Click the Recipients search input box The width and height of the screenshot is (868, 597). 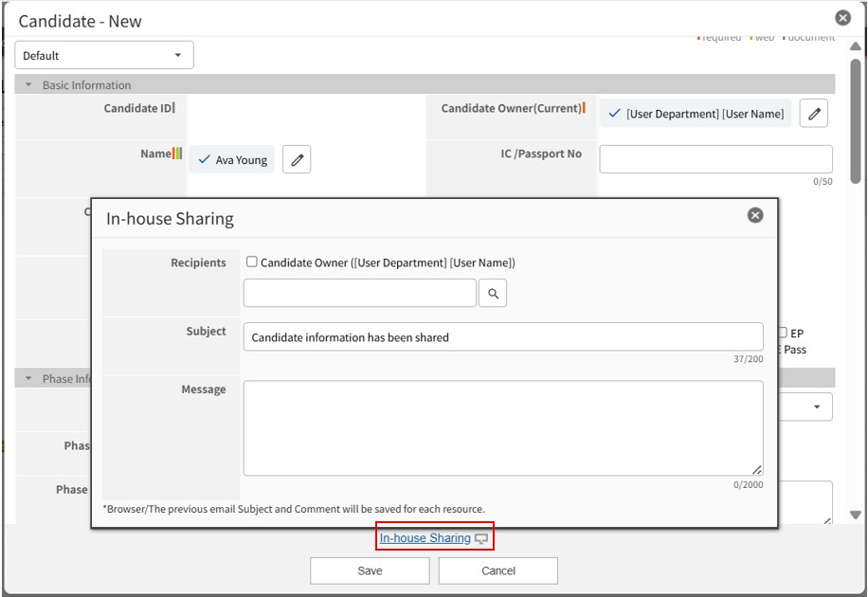pos(360,294)
